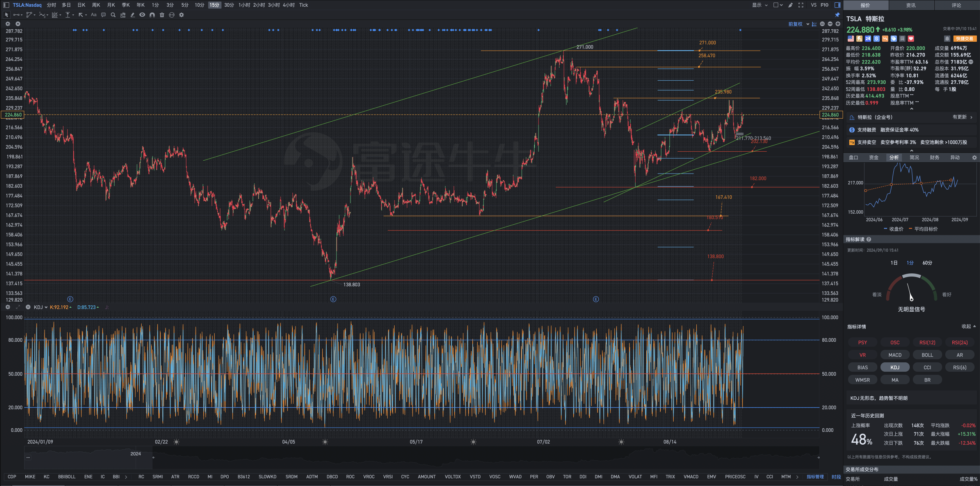The image size is (980, 486).
Task: Activate the magnifier zoom tool
Action: 113,15
